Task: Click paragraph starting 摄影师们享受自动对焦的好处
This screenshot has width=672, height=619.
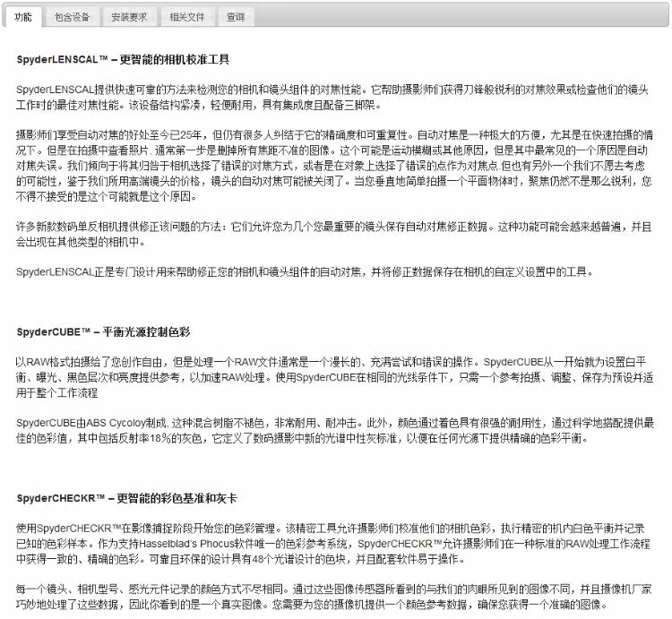Action: [x=334, y=166]
